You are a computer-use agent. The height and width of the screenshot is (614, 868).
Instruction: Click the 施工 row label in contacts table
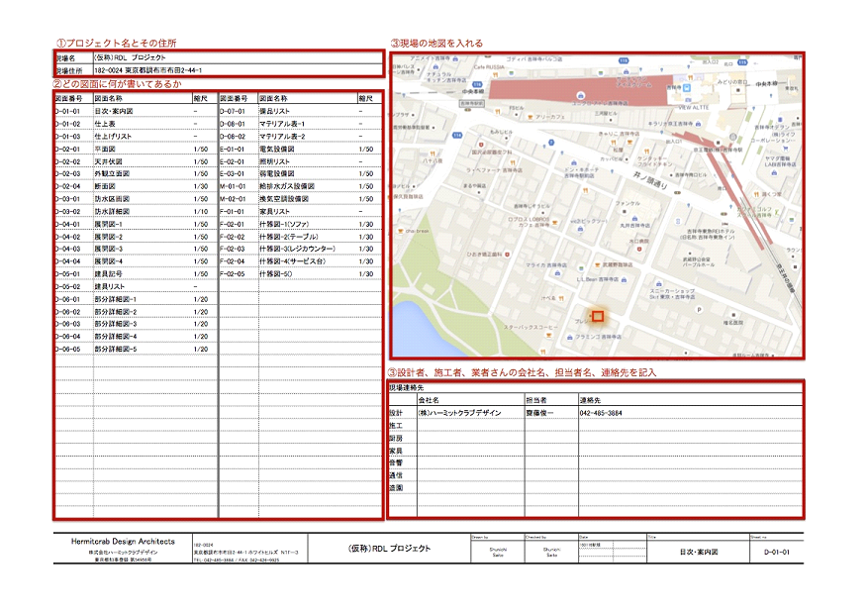396,425
